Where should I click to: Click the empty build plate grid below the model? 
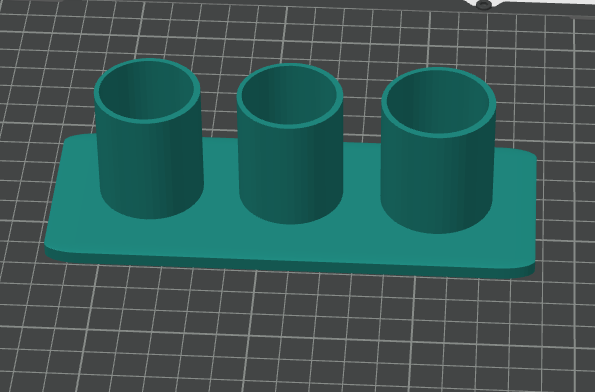(x=288, y=334)
